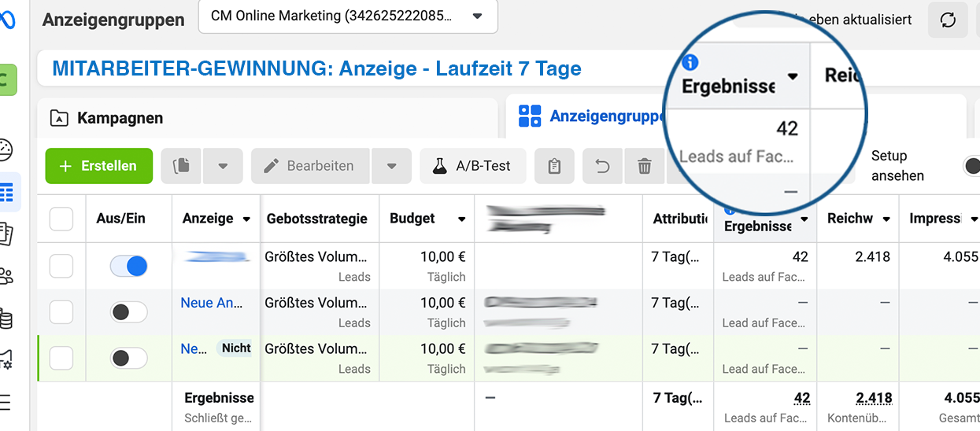The width and height of the screenshot is (980, 431).
Task: Click the refresh icon beside the update status
Action: [x=948, y=20]
